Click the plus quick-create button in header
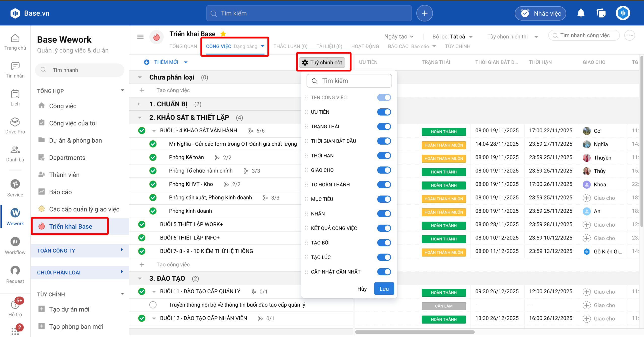 pyautogui.click(x=424, y=13)
